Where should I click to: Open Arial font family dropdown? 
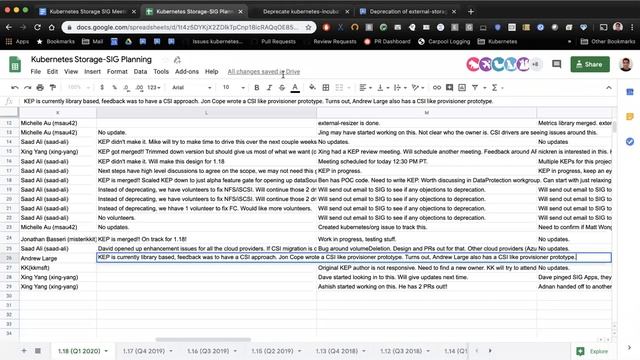click(x=191, y=87)
